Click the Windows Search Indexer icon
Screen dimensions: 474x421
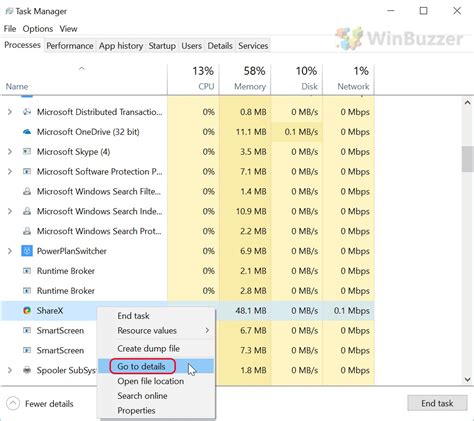(27, 211)
